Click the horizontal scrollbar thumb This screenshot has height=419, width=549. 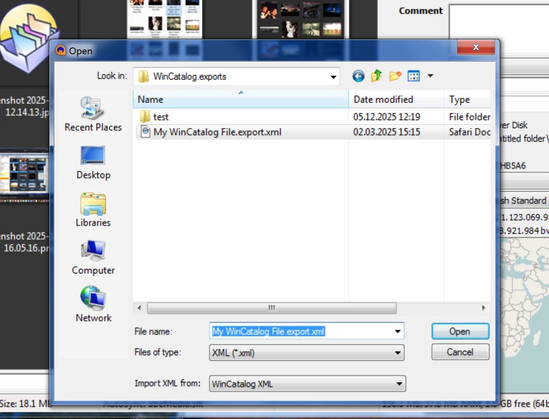pos(272,308)
